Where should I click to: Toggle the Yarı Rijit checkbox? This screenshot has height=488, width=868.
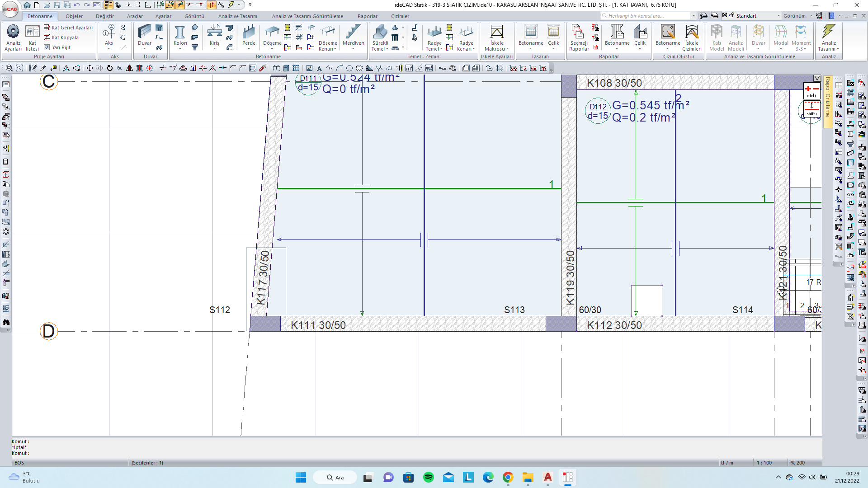point(47,47)
